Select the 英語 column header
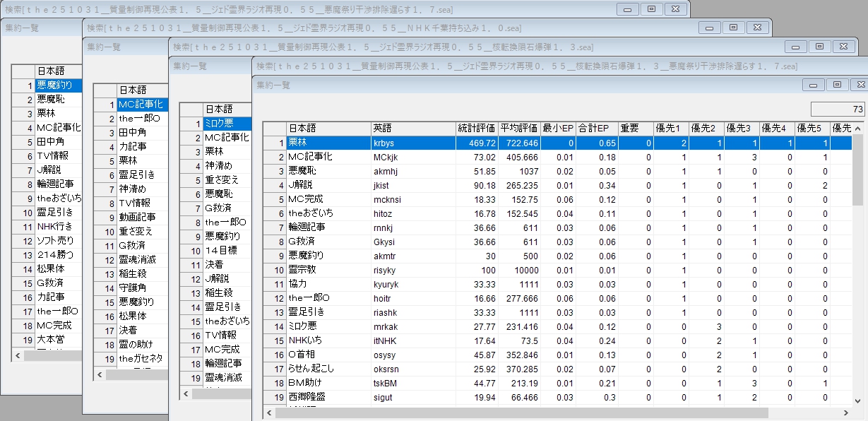 pos(413,129)
